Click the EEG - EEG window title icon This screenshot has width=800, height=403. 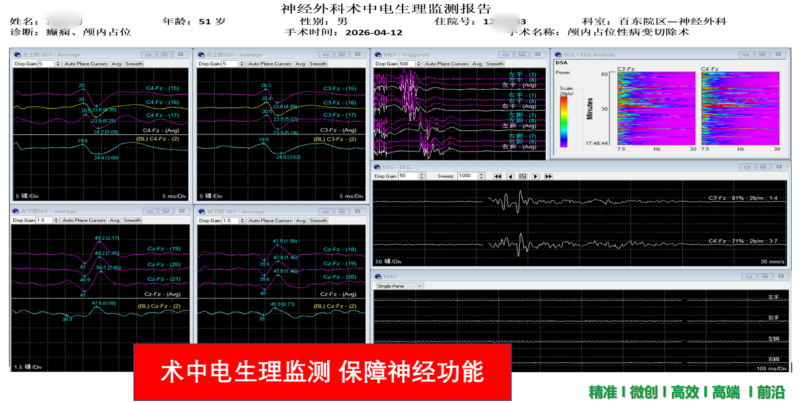point(378,167)
